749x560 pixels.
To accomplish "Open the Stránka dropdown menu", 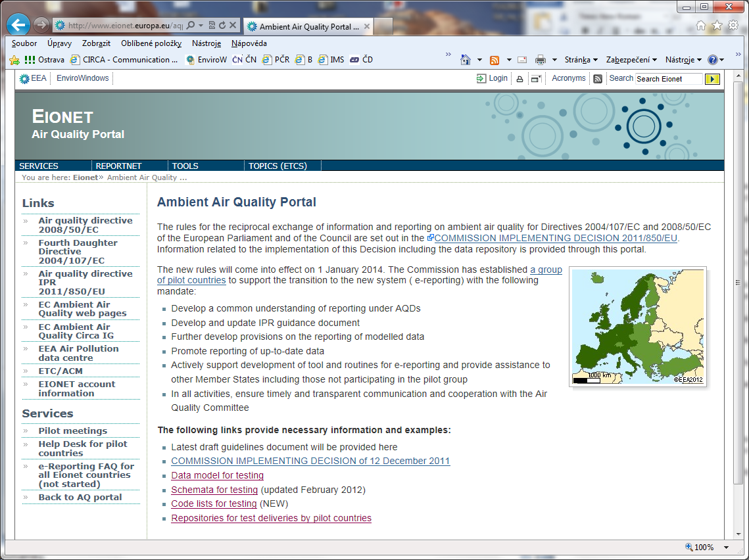I will tap(581, 60).
